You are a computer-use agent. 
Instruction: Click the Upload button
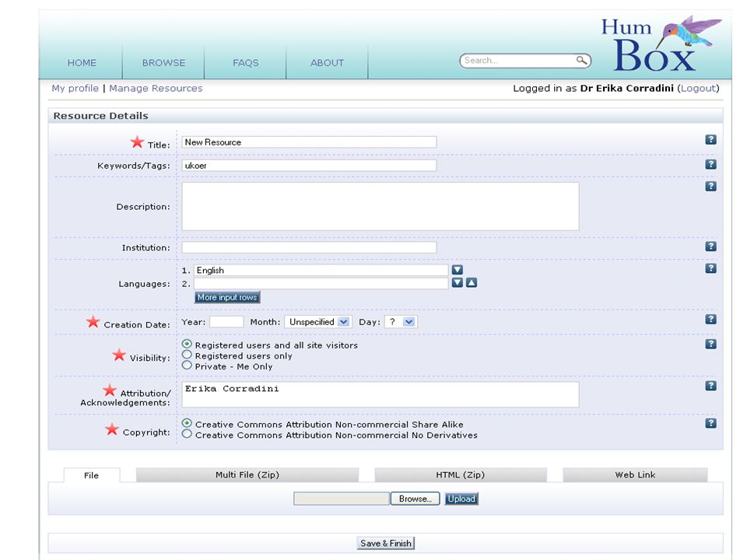(x=461, y=499)
